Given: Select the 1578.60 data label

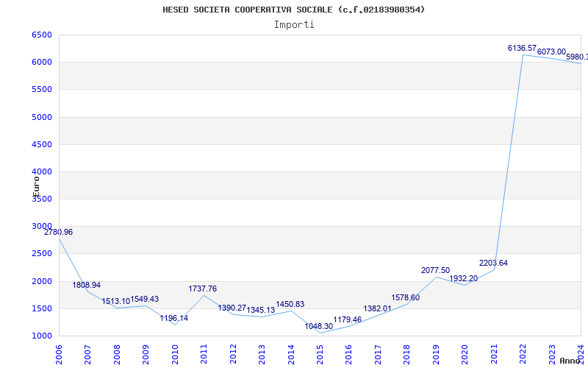Looking at the screenshot, I should click(406, 297).
